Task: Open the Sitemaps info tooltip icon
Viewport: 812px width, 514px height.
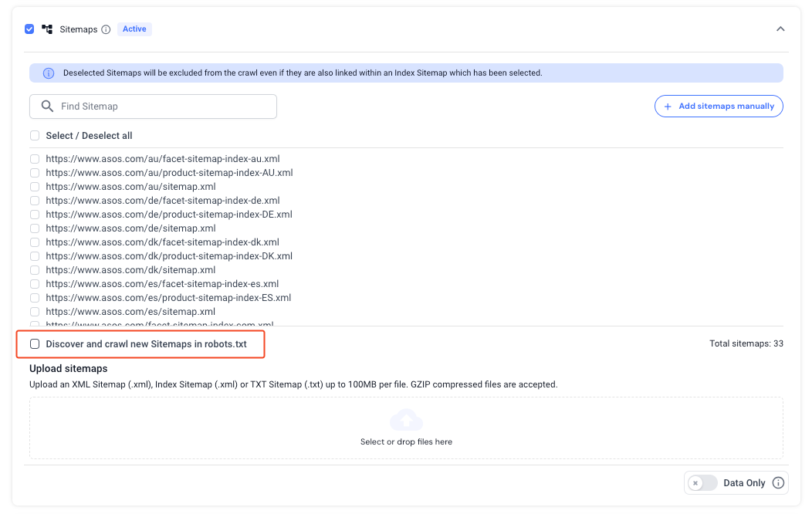Action: 106,29
